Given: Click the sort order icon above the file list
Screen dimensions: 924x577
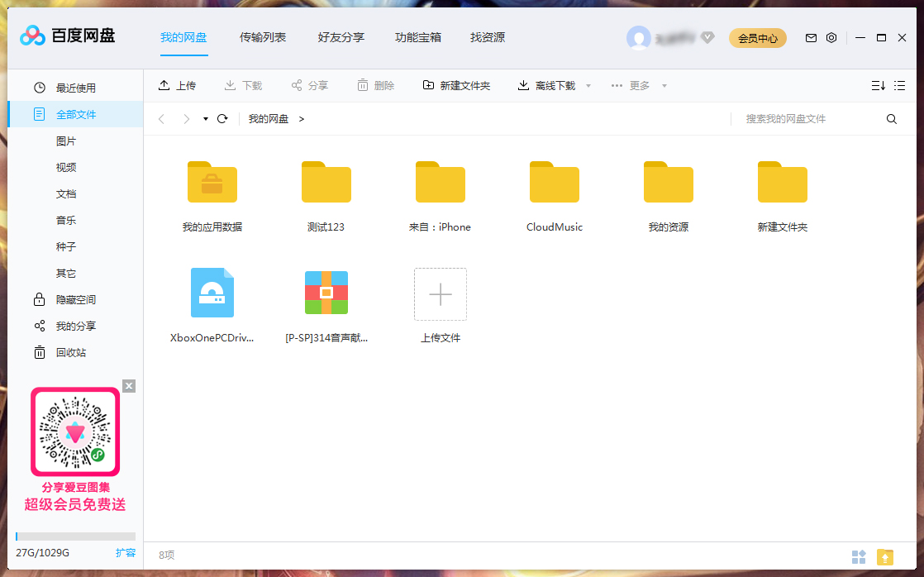Looking at the screenshot, I should pos(878,85).
